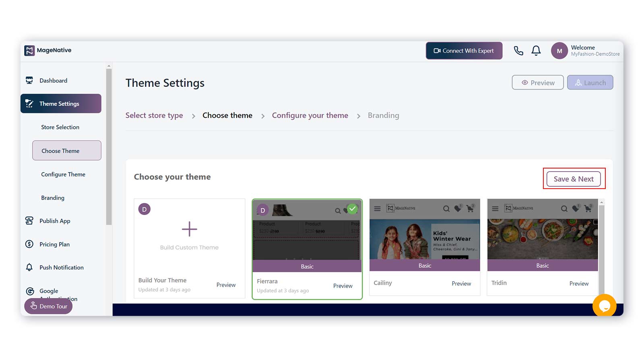Viewport: 644px width, 362px height.
Task: Click the Connect With Expert button
Action: pyautogui.click(x=464, y=51)
